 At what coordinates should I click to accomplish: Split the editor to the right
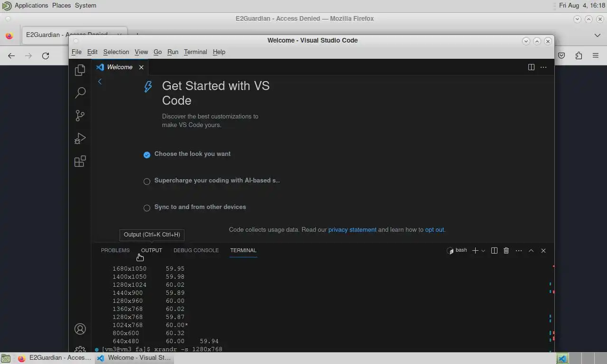point(531,67)
